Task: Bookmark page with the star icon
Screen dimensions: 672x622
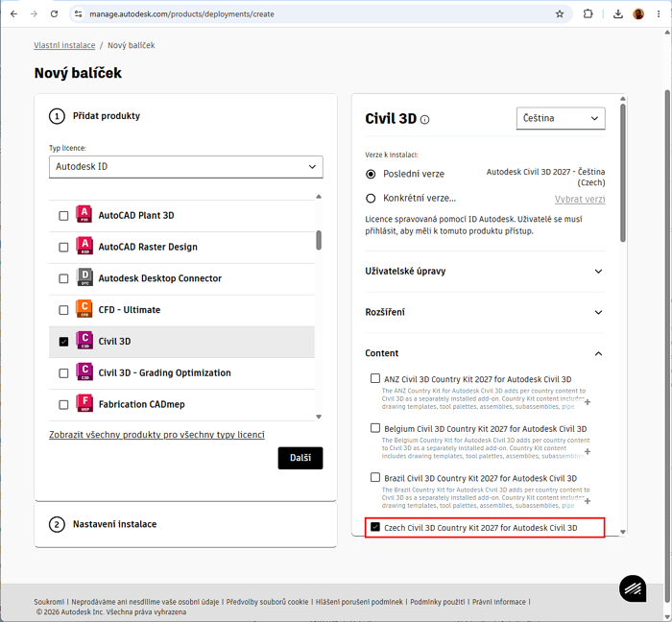Action: point(560,14)
